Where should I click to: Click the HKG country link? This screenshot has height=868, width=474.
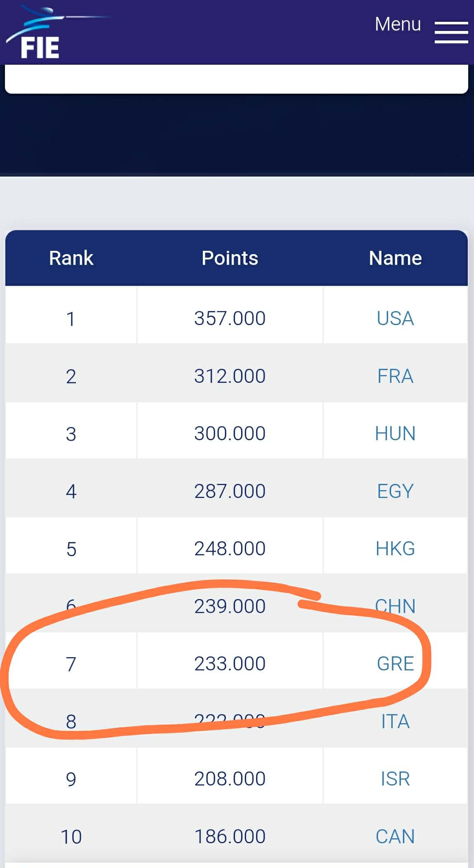(395, 549)
